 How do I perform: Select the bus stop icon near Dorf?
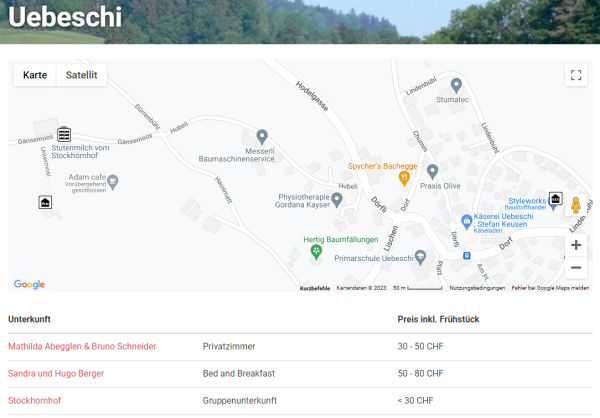click(x=464, y=255)
